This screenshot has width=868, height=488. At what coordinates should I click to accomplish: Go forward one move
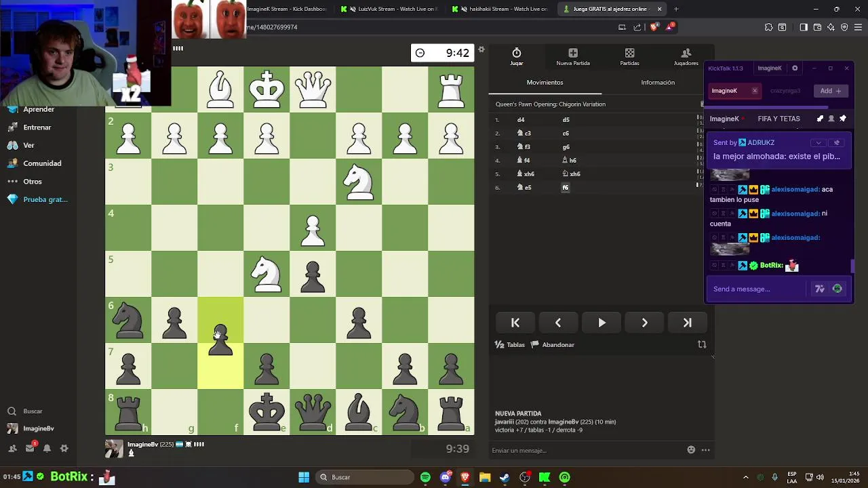[x=644, y=323]
